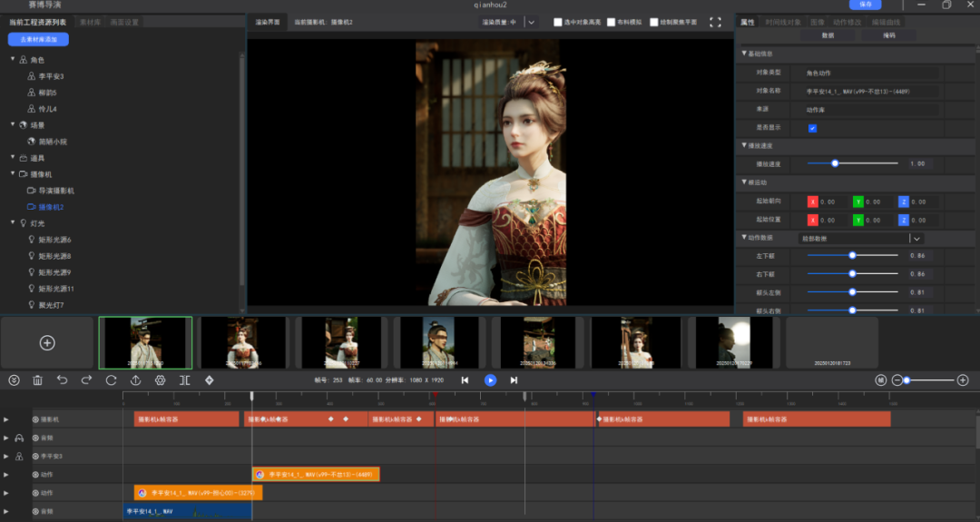Switch to 画面设置 tab
This screenshot has height=522, width=980.
click(x=124, y=22)
